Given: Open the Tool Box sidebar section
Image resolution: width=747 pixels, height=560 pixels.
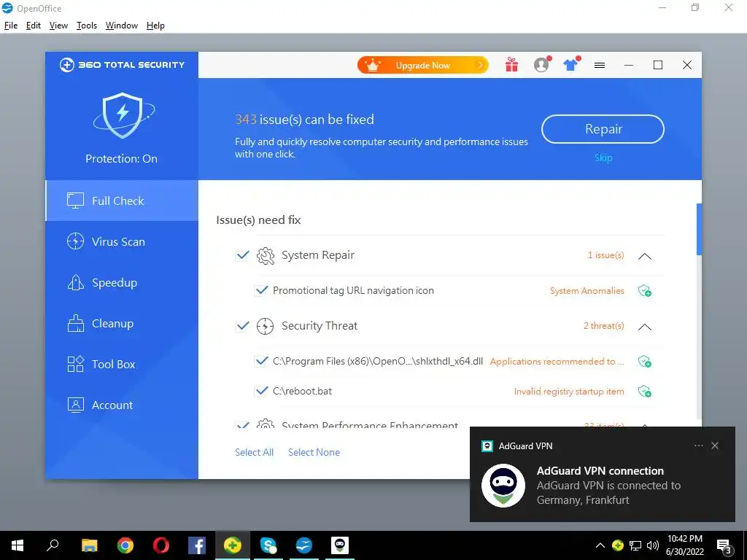Looking at the screenshot, I should (x=122, y=365).
